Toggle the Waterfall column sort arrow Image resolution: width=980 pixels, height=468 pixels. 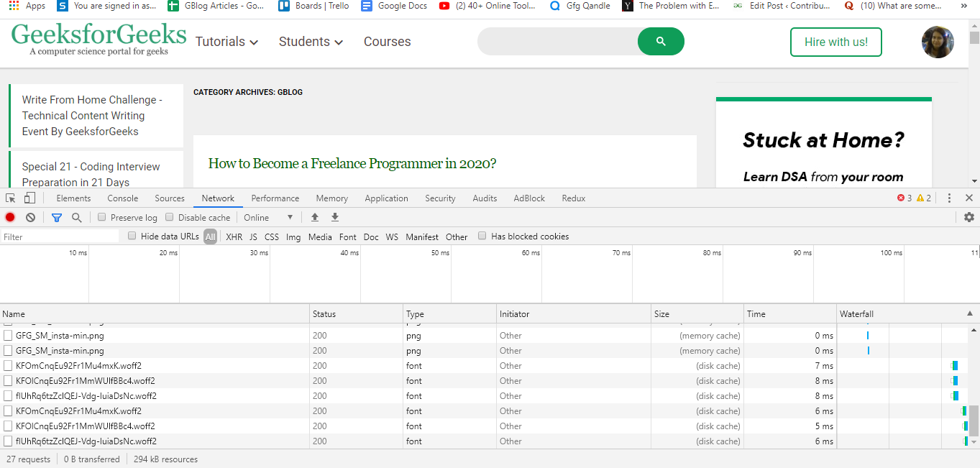tap(969, 314)
